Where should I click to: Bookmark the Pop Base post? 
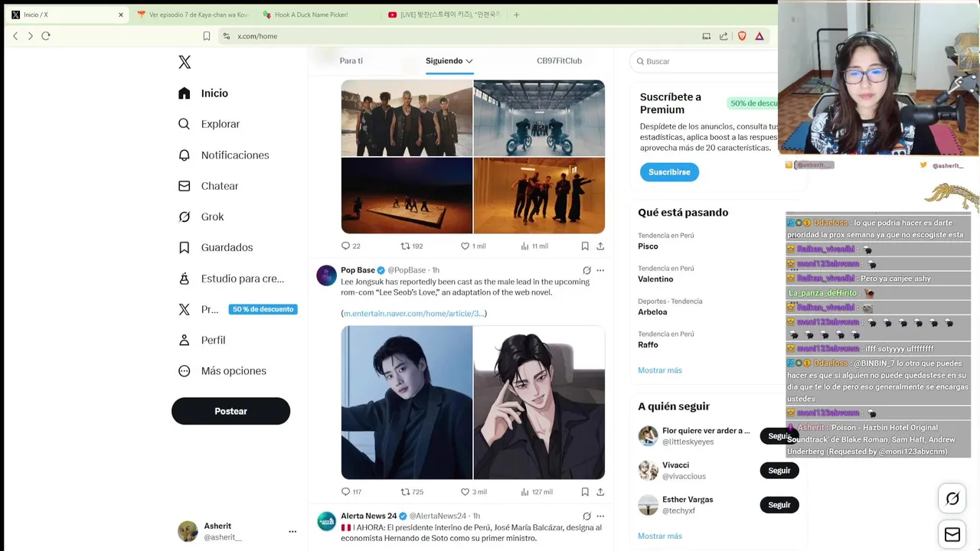pos(585,491)
